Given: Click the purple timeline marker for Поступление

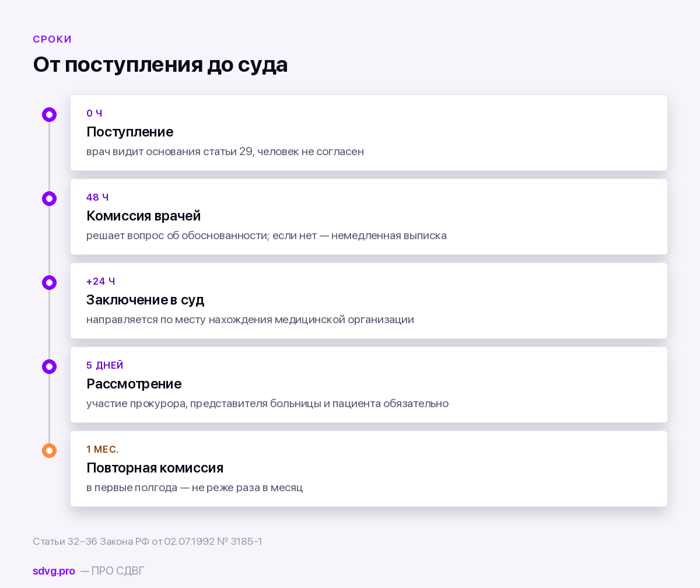Looking at the screenshot, I should [49, 114].
